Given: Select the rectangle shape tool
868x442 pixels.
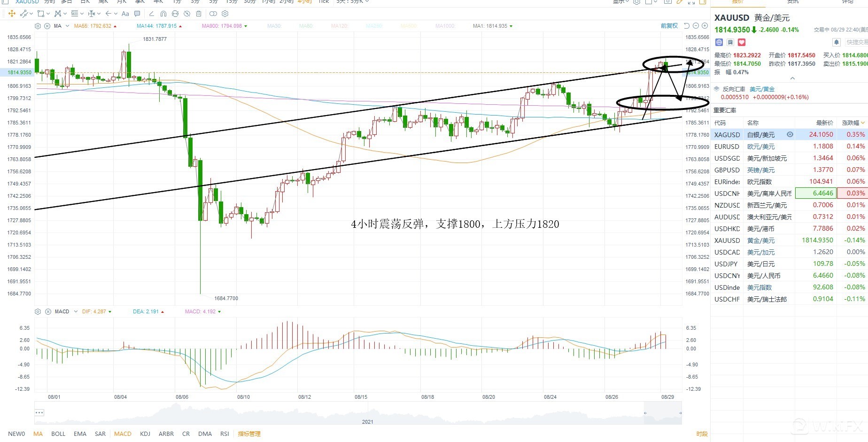Looking at the screenshot, I should [x=41, y=14].
